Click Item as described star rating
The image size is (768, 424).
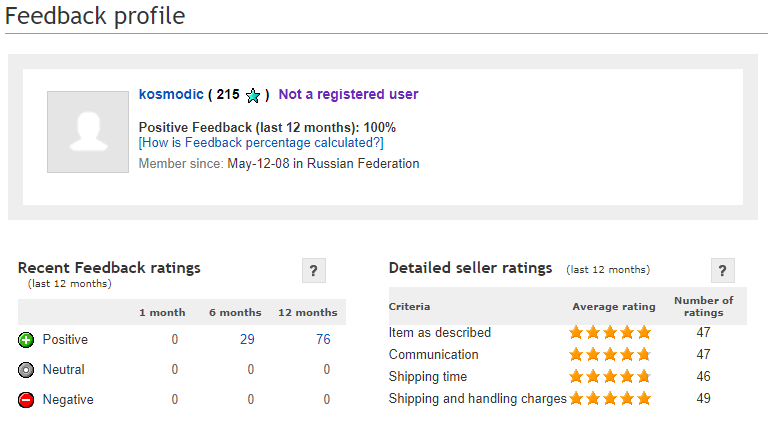(610, 332)
